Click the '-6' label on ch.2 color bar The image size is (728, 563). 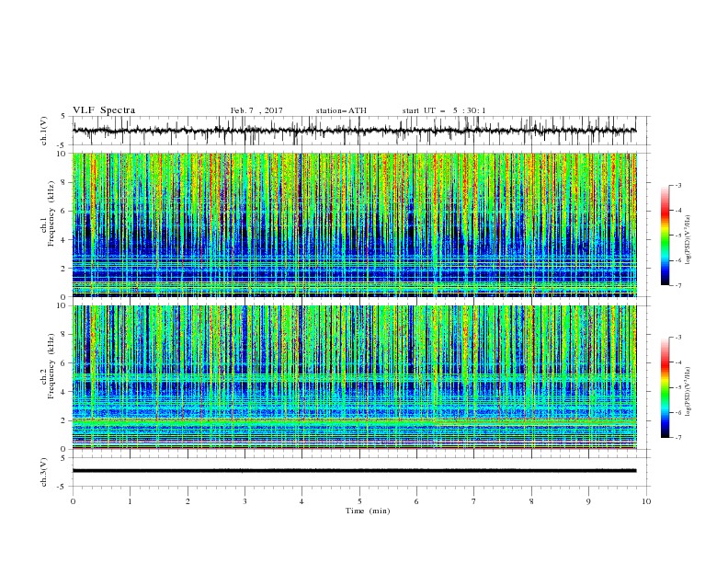point(677,412)
